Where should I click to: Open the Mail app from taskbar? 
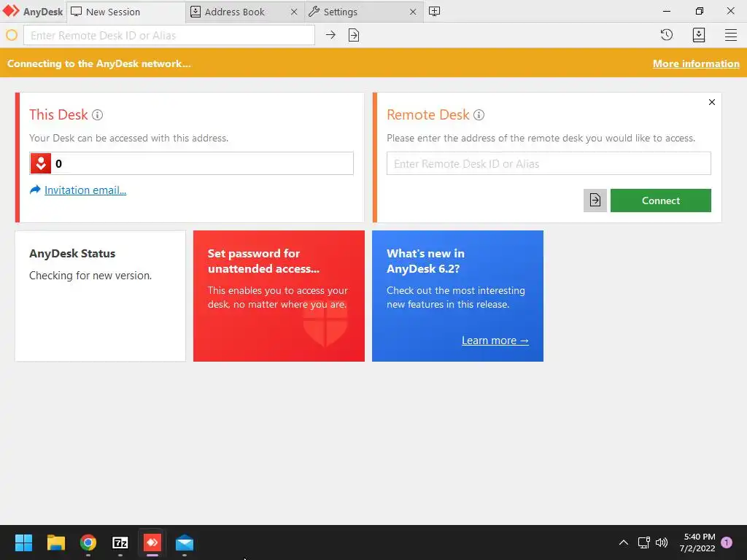[x=185, y=542]
